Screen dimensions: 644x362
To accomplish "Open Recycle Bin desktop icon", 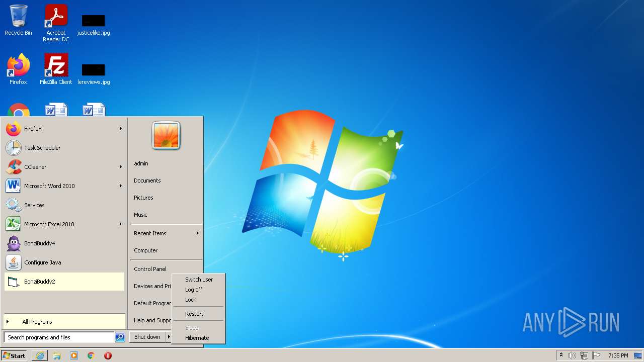I will click(x=18, y=20).
